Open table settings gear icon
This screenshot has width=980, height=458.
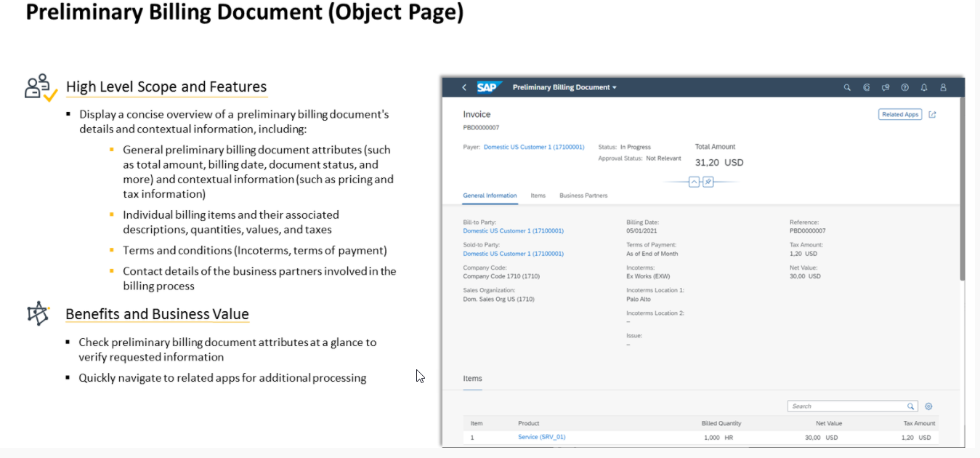[928, 406]
